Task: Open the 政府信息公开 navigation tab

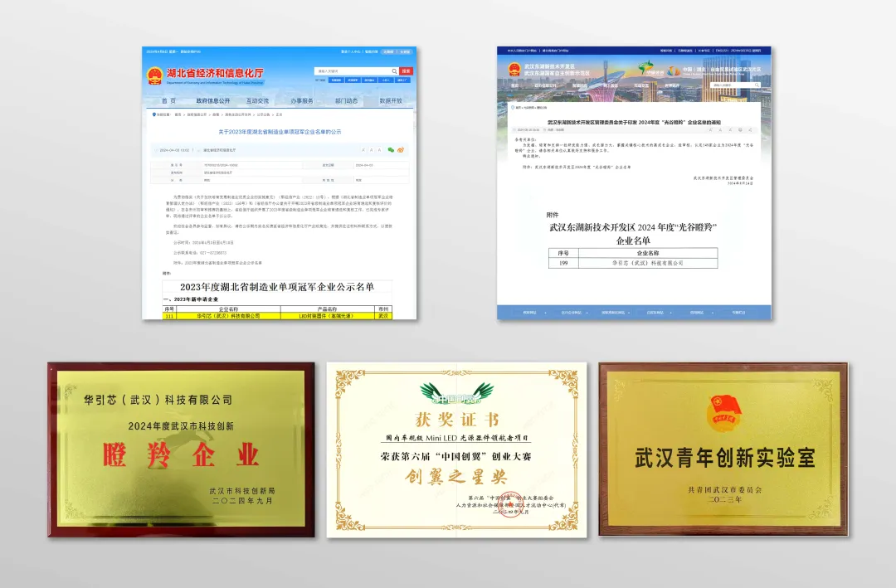Action: tap(212, 100)
